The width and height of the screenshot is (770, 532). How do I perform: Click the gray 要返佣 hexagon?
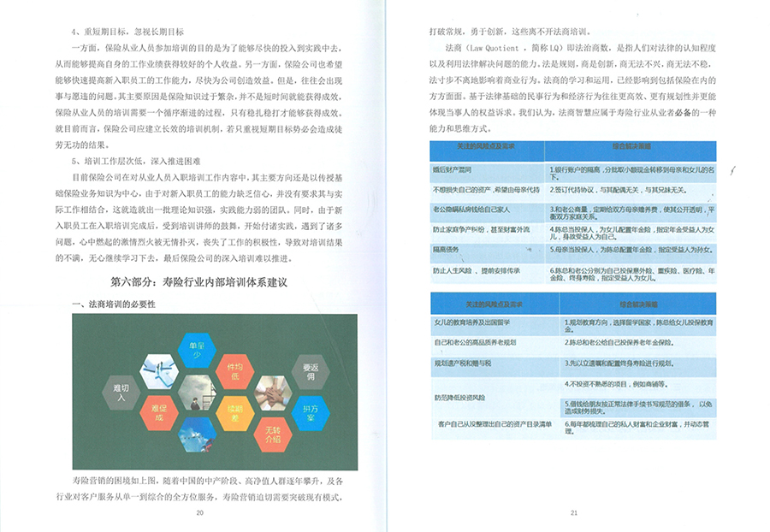[x=311, y=371]
